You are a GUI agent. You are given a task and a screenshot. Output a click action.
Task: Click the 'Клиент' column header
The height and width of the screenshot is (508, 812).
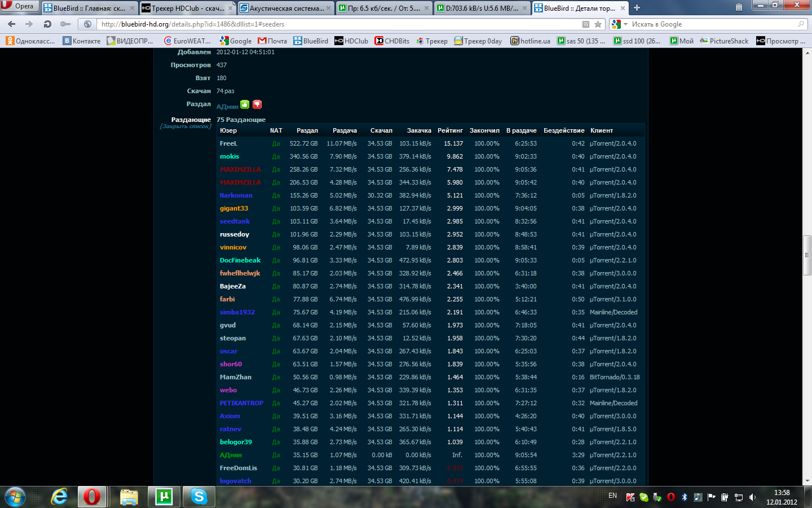[x=602, y=130]
